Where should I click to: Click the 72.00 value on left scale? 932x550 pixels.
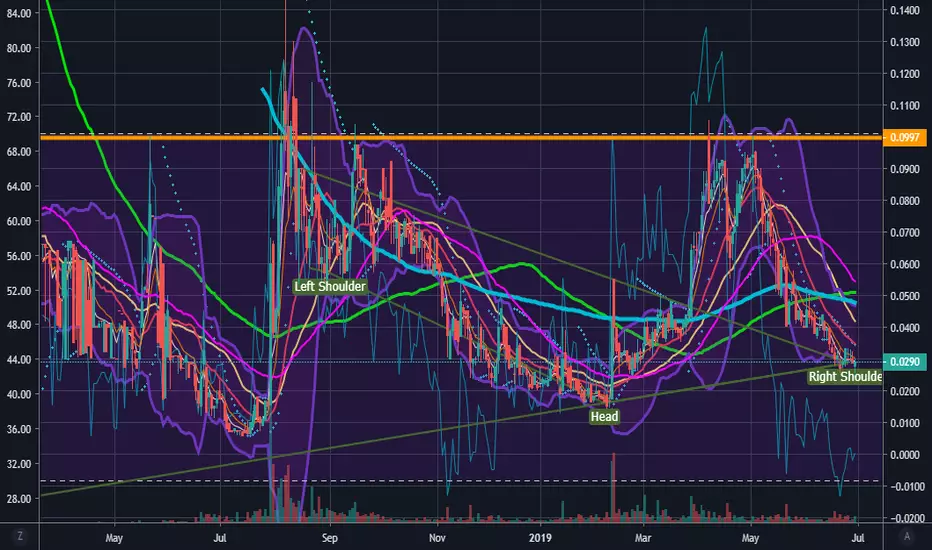[x=18, y=117]
